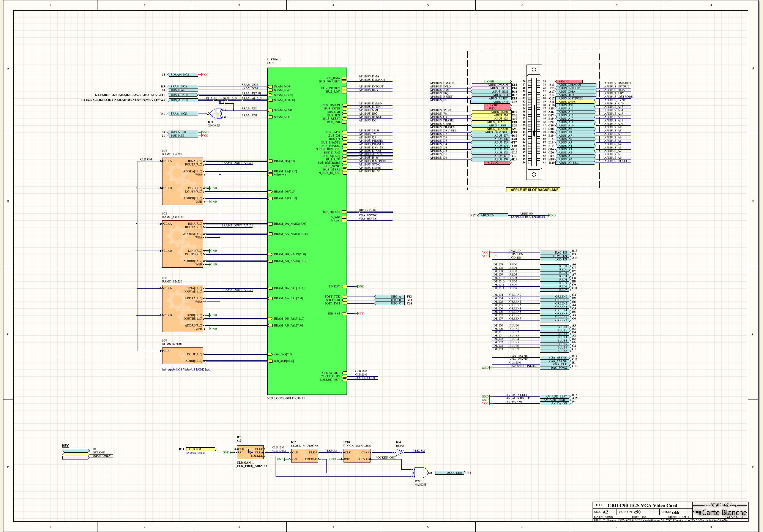Click the -12VDC red power port
The width and height of the screenshot is (763, 532).
point(498,105)
